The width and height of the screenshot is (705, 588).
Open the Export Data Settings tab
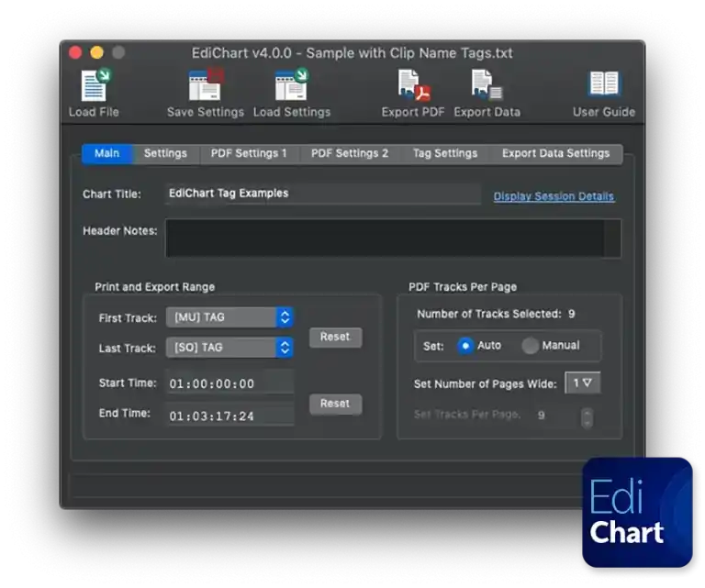pos(555,153)
